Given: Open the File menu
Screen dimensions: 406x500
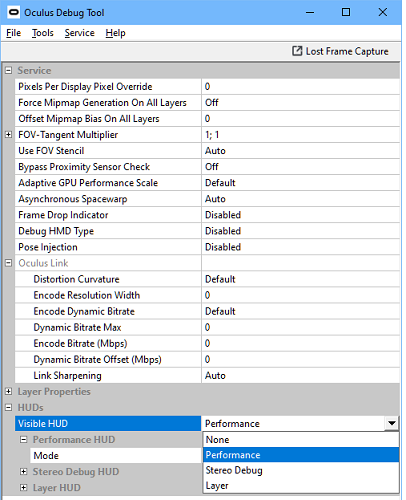Looking at the screenshot, I should 14,33.
